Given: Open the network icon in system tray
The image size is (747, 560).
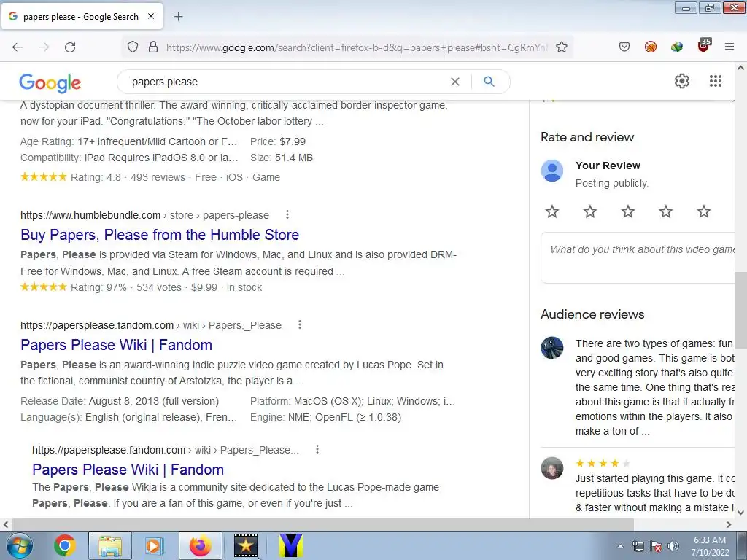Looking at the screenshot, I should [x=638, y=546].
